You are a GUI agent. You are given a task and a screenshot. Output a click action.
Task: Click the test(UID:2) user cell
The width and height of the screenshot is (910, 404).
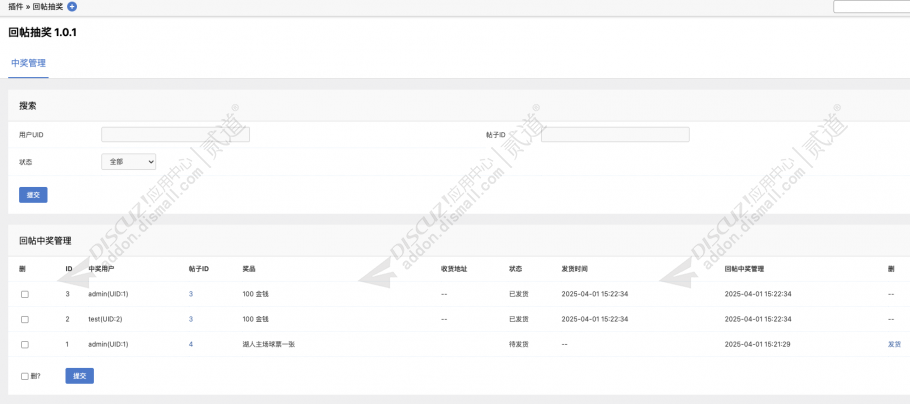(x=105, y=319)
